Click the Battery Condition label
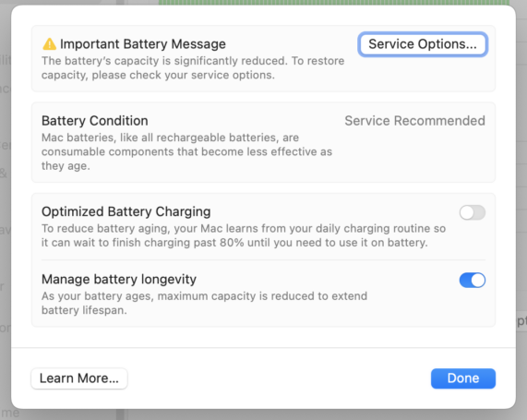The height and width of the screenshot is (420, 527). click(95, 121)
